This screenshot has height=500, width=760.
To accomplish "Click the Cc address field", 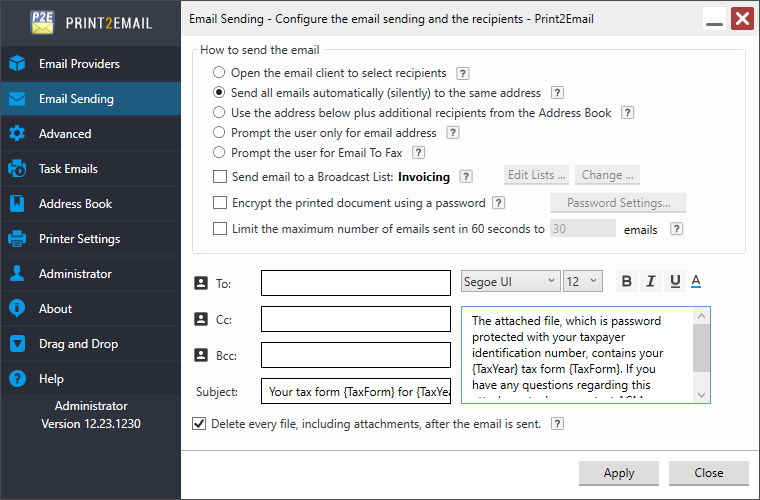I will 356,319.
